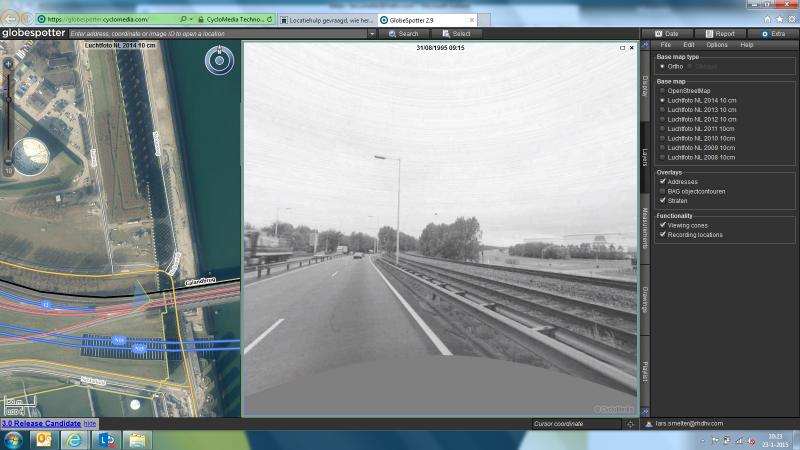Switch to the Playlist side tab
Viewport: 800px width, 450px height.
[x=645, y=371]
